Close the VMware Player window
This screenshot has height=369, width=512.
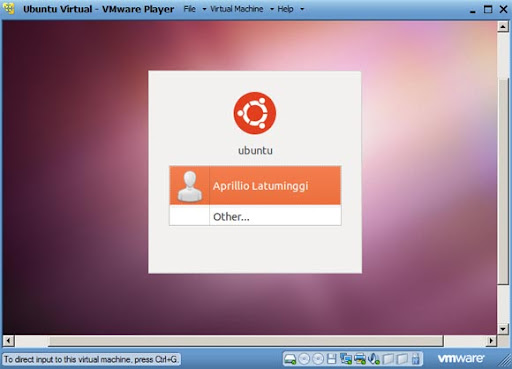click(503, 9)
